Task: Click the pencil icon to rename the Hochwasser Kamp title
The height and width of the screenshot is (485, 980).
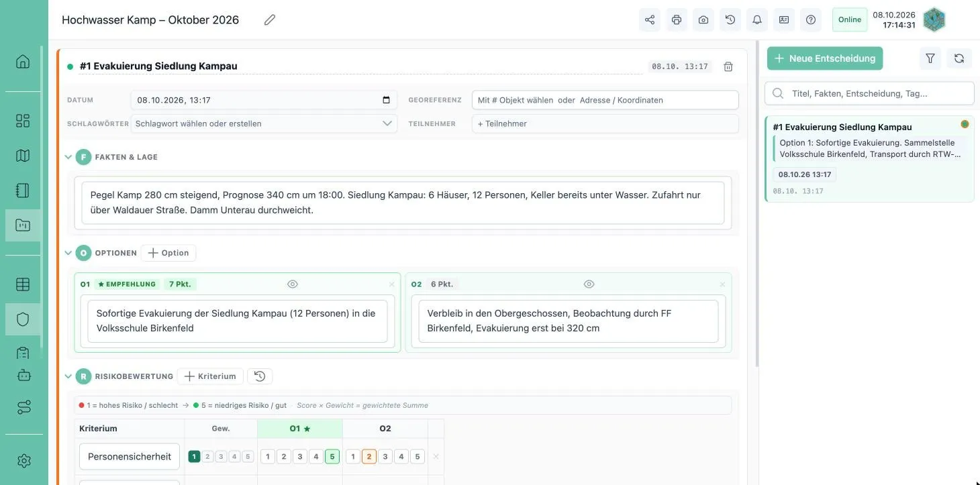Action: (270, 20)
